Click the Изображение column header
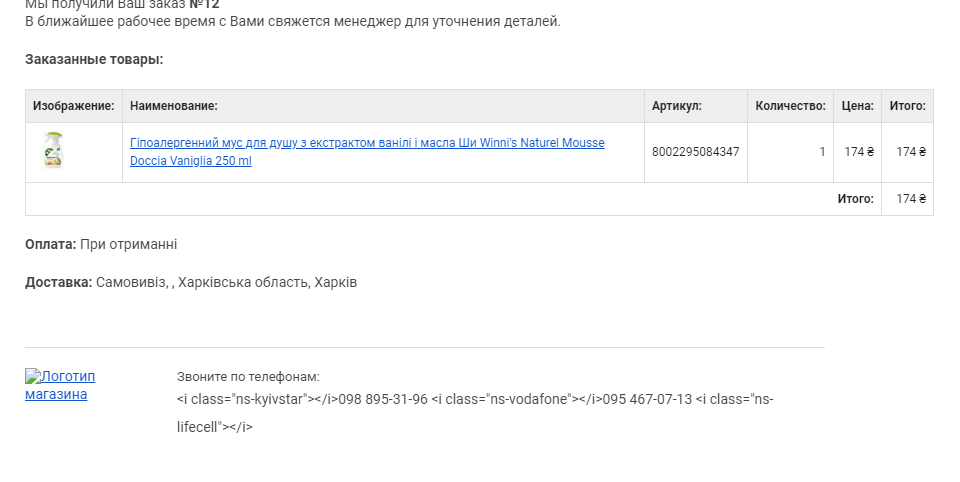 tap(73, 106)
